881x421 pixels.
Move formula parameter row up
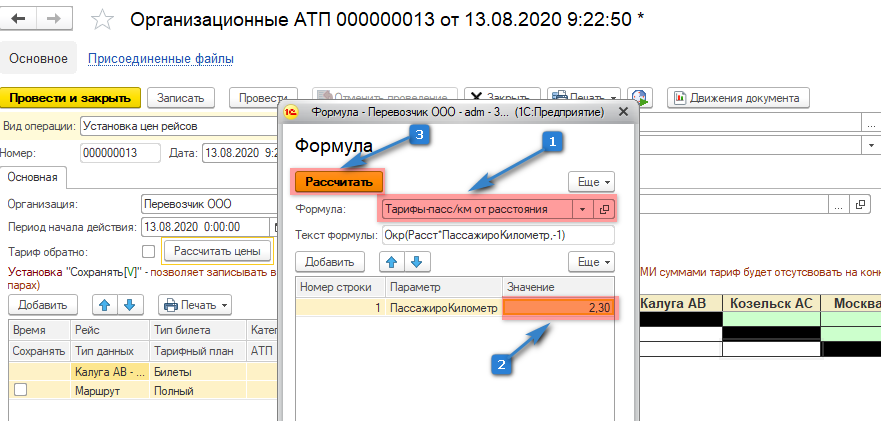pos(393,261)
